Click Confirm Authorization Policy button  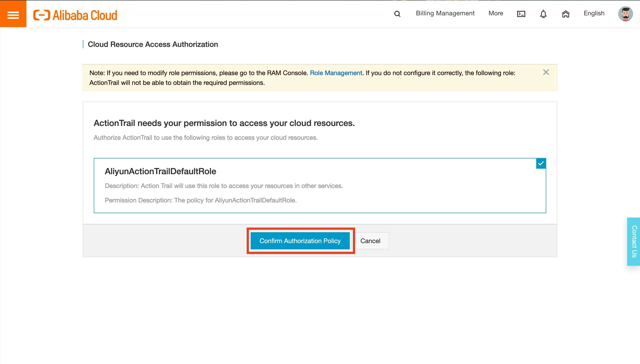click(x=300, y=241)
